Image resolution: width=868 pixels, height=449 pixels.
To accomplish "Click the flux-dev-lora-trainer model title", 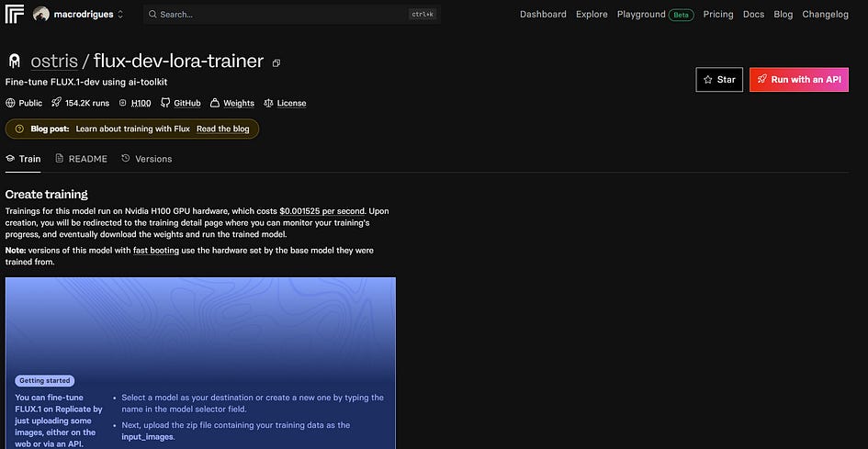I will click(x=178, y=61).
